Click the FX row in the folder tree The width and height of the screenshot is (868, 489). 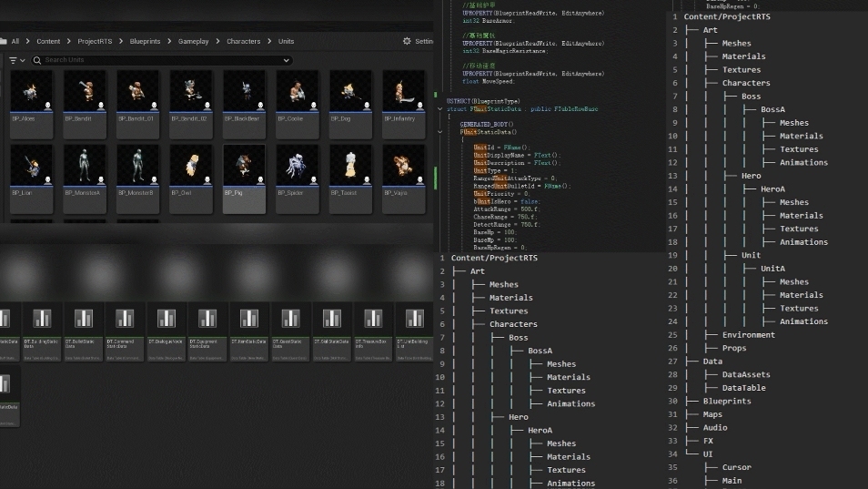[708, 441]
